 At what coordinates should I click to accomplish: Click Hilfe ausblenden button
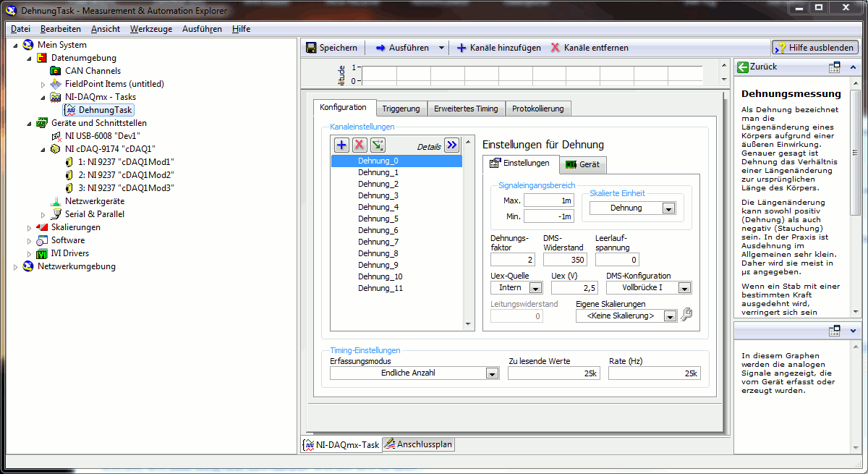coord(814,48)
